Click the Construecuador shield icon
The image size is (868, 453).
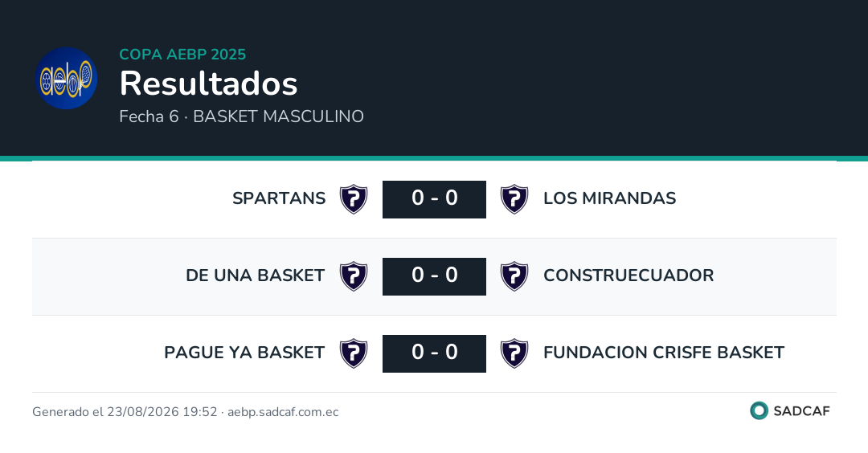(514, 276)
